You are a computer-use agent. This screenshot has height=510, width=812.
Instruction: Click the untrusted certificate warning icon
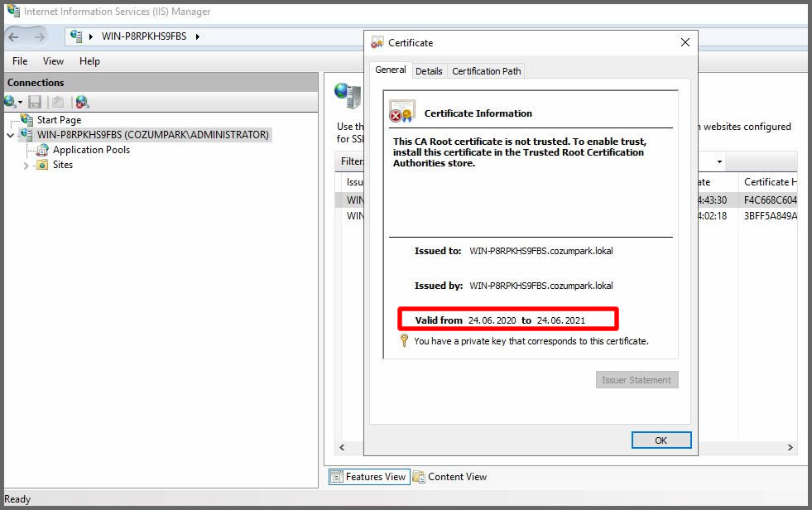point(401,112)
